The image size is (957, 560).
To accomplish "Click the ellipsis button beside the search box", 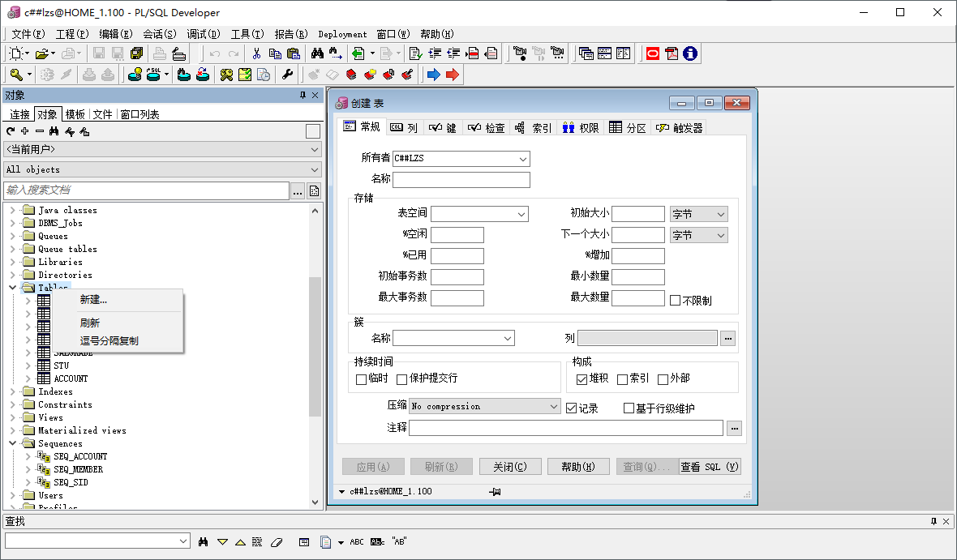I will click(x=297, y=191).
